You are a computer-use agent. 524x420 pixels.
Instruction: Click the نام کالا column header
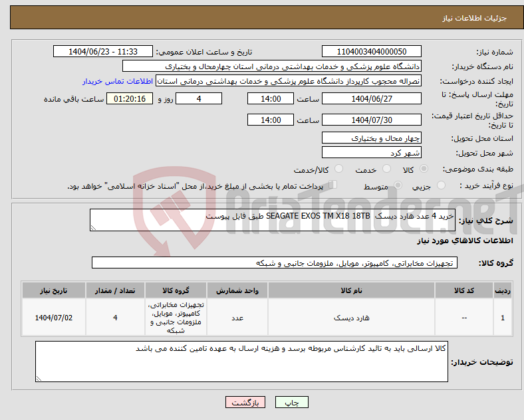point(351,290)
